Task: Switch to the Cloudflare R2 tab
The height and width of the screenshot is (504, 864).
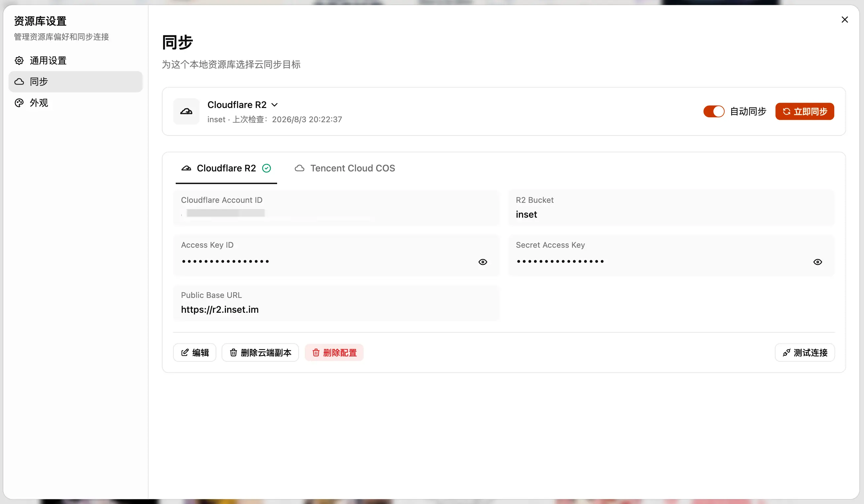Action: (x=226, y=168)
